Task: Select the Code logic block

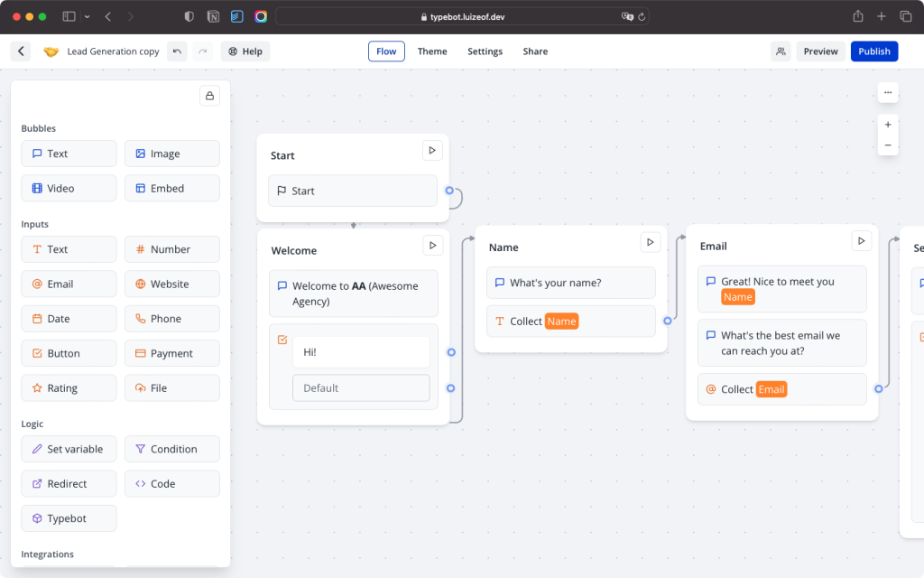Action: [172, 484]
